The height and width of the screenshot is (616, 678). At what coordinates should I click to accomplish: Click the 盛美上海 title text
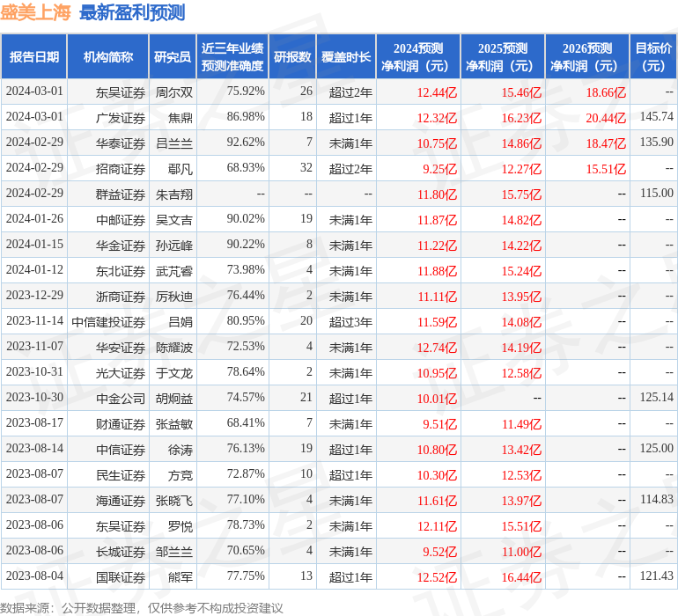coord(35,12)
